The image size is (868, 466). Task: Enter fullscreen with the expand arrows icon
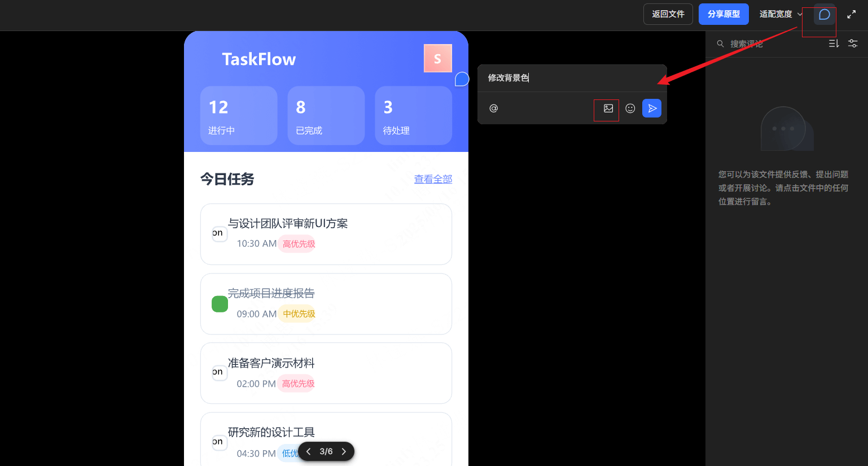(x=851, y=15)
